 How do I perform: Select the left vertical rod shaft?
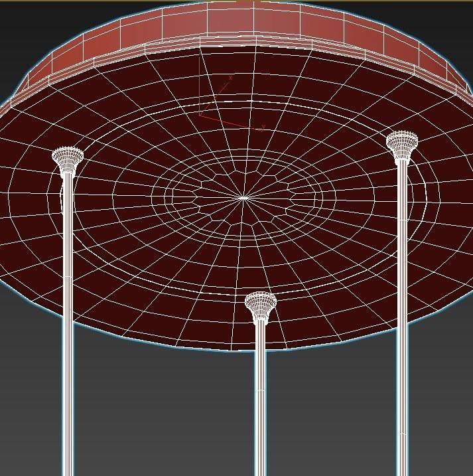coord(68,325)
